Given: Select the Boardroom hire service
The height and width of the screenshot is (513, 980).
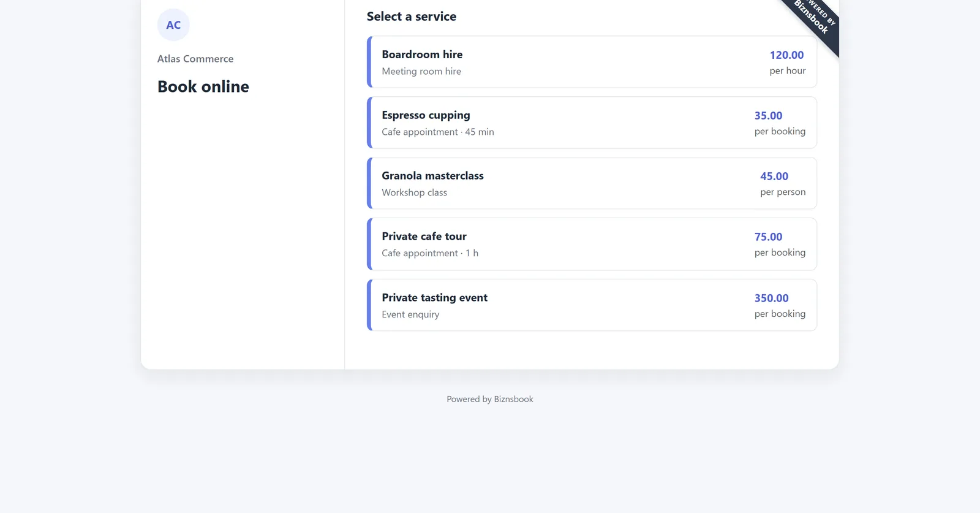Looking at the screenshot, I should point(592,62).
